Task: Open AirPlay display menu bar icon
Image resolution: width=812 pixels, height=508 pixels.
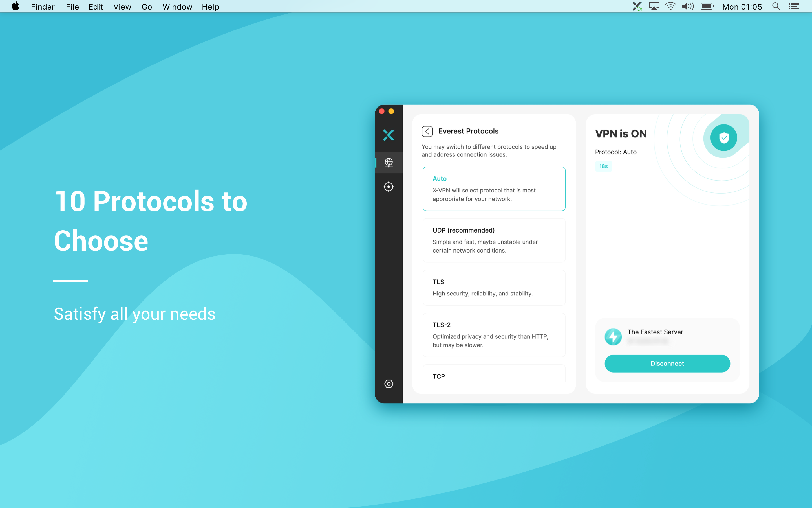Action: [x=654, y=6]
